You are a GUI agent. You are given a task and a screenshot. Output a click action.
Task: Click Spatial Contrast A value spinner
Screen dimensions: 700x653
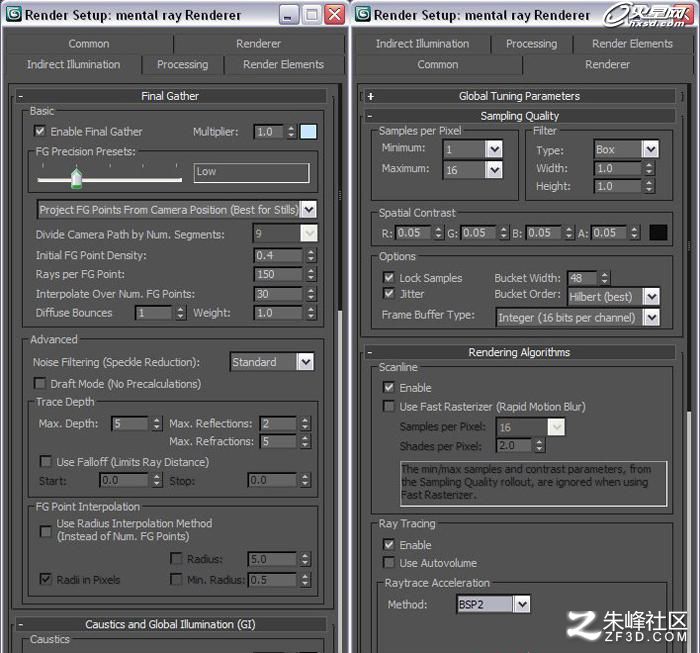pyautogui.click(x=634, y=233)
